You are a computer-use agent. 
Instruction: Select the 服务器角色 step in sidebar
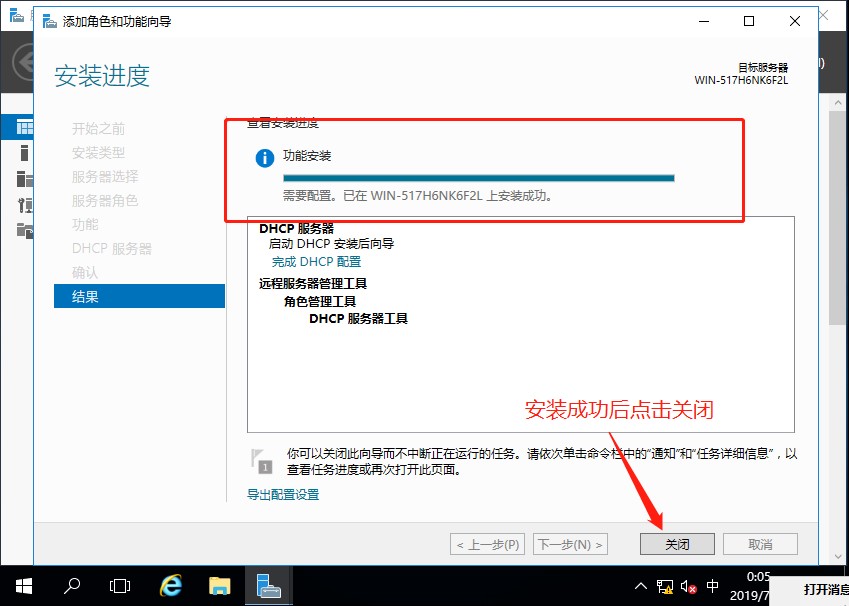click(105, 200)
